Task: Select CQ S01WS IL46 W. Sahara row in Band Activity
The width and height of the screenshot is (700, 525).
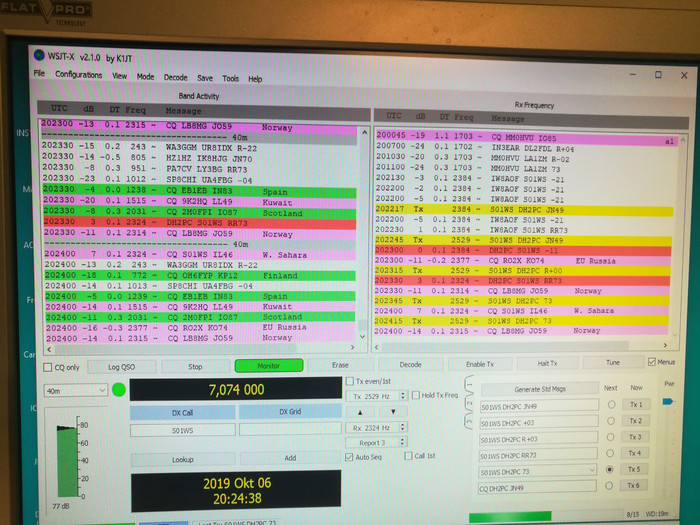Action: click(200, 254)
